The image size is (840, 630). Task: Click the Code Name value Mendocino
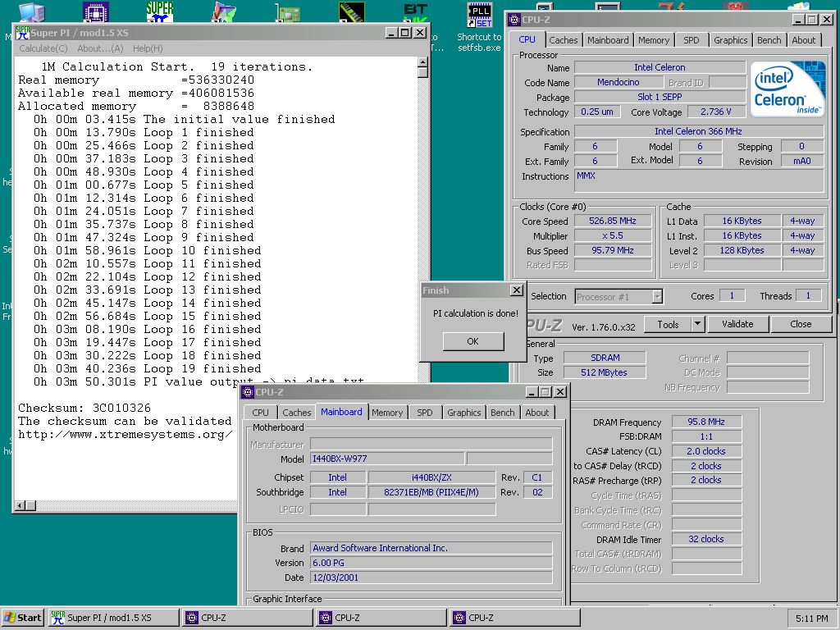tap(619, 83)
